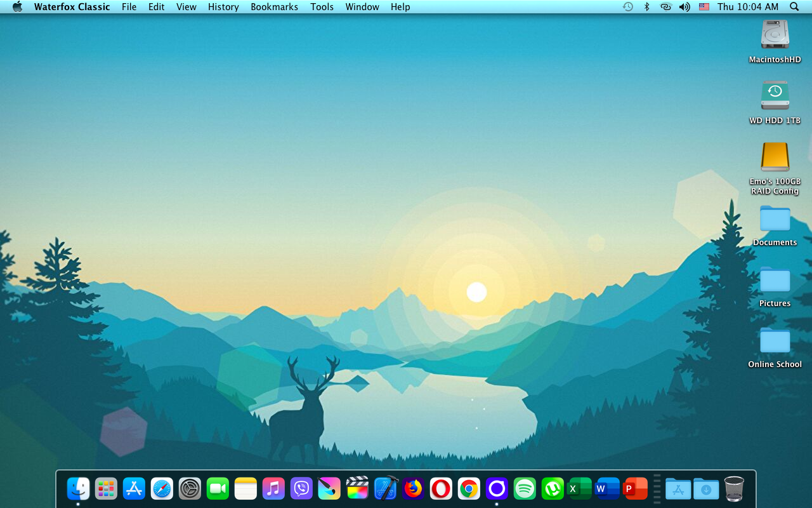Open the US flag input source menu
The height and width of the screenshot is (508, 812).
[704, 7]
